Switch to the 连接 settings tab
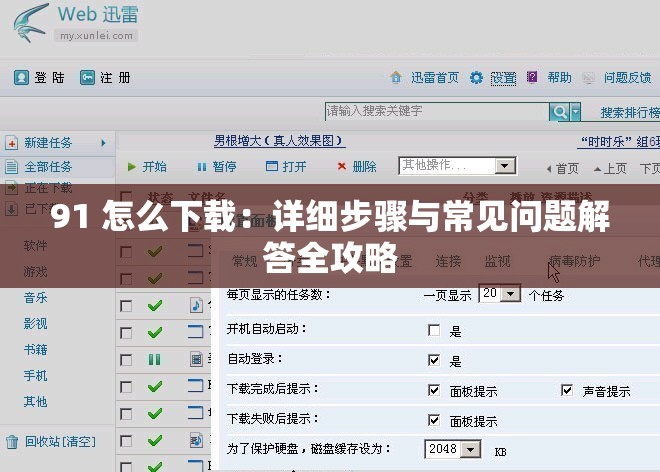Screen dimensions: 660x472 448,261
